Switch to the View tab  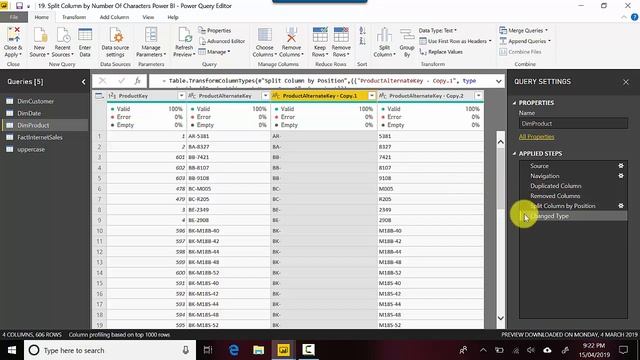[x=148, y=17]
